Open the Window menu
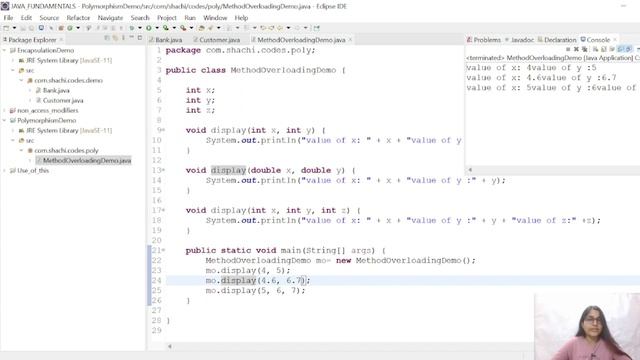The height and width of the screenshot is (360, 640). (215, 18)
